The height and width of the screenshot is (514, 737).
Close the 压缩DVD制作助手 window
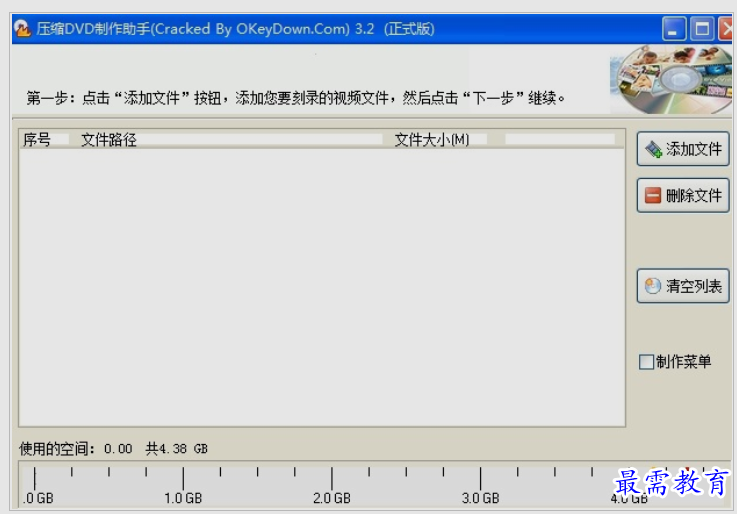click(x=727, y=29)
